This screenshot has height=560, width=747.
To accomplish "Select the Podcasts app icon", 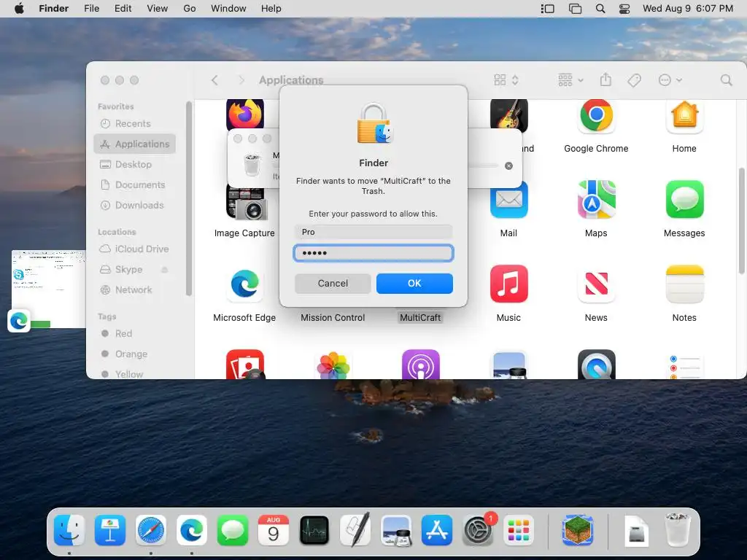I will pyautogui.click(x=420, y=365).
